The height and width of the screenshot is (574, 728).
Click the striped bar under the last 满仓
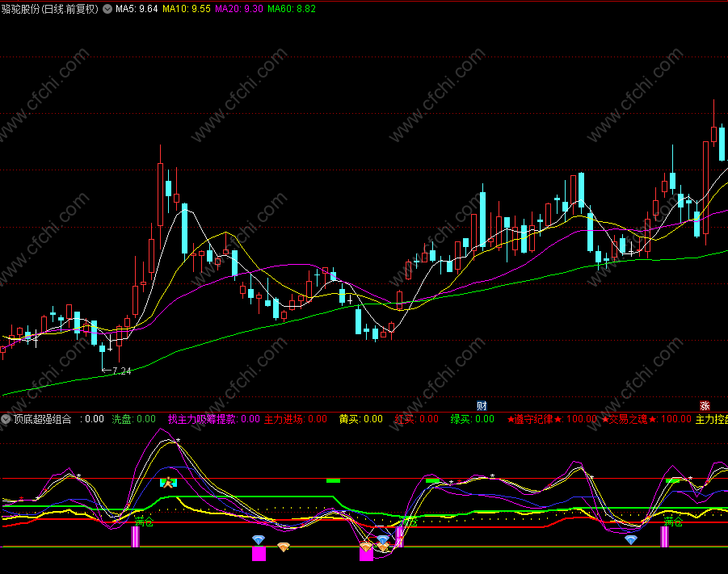tap(665, 537)
